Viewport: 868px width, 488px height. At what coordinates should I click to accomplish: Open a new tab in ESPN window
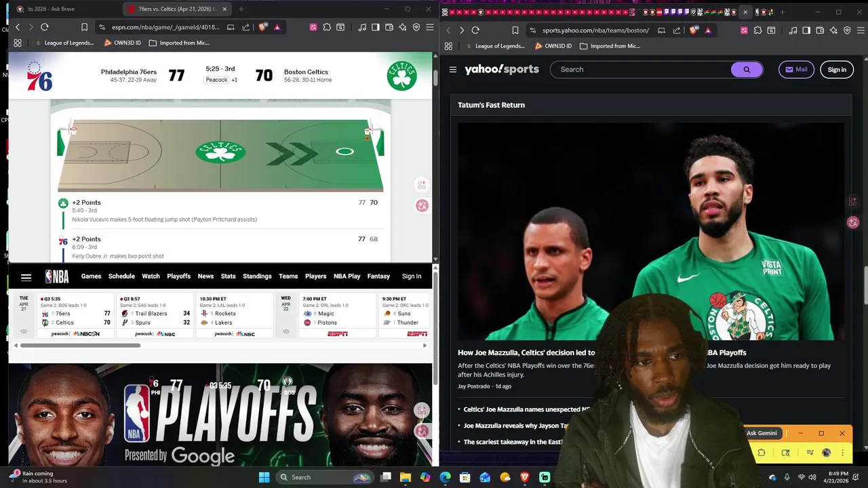(241, 9)
